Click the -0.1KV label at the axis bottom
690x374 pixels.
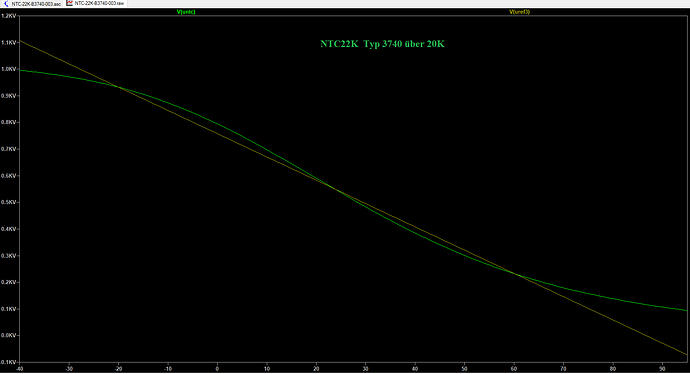(8, 362)
